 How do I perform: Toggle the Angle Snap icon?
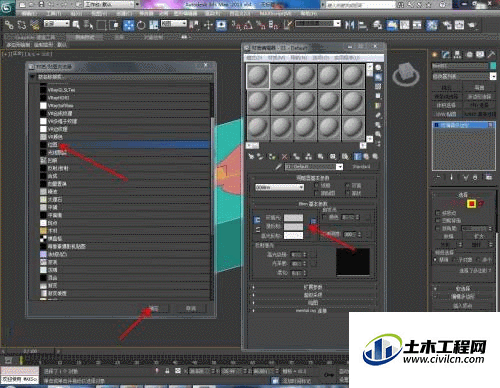[248, 25]
